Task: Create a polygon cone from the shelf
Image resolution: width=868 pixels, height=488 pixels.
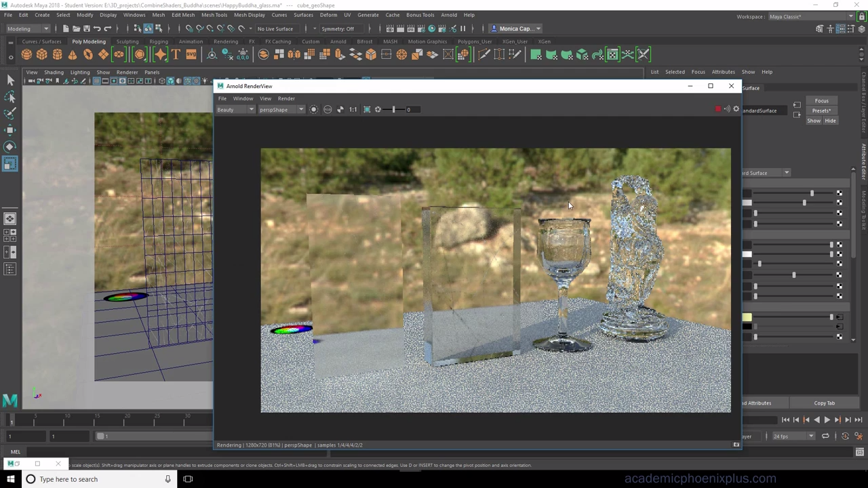Action: (x=73, y=55)
